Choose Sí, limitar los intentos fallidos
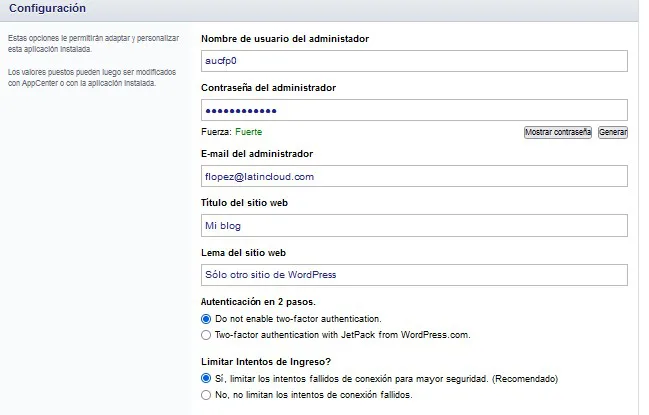 pos(206,379)
